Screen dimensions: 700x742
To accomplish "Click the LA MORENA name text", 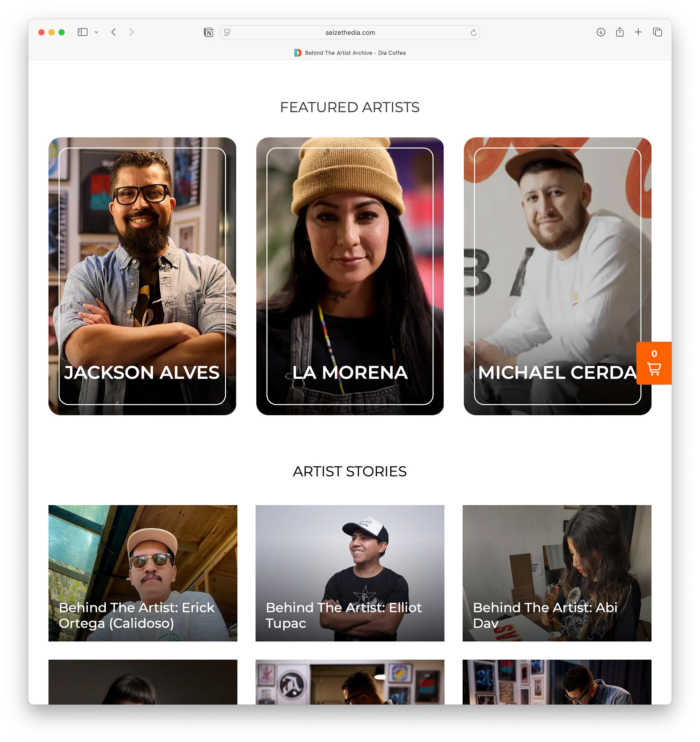I will coord(350,373).
